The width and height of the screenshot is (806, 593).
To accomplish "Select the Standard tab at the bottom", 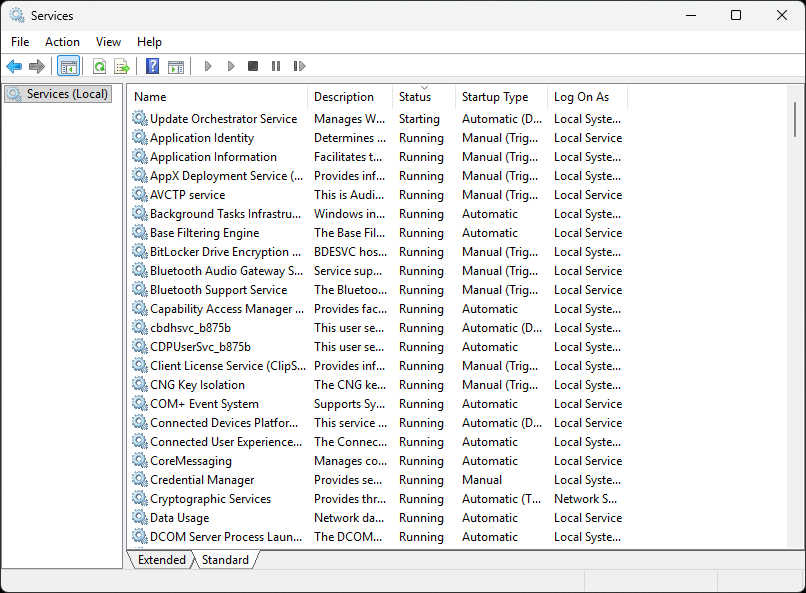I will click(225, 560).
